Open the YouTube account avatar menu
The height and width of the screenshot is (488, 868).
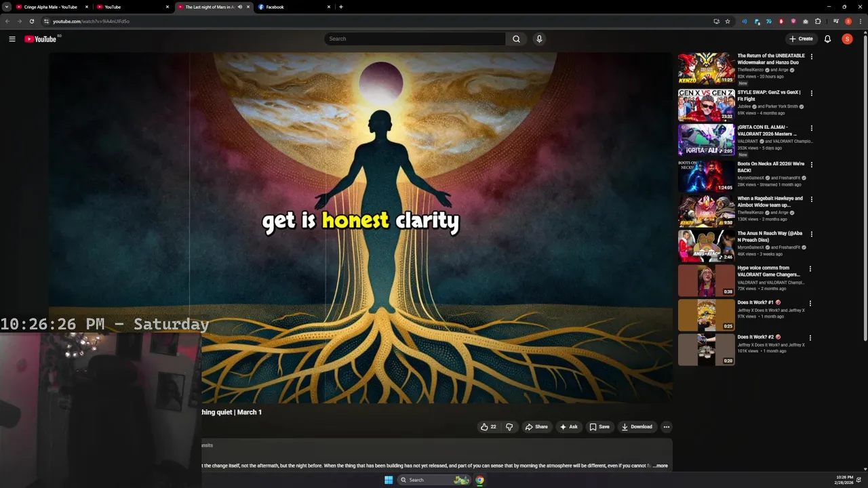tap(847, 39)
